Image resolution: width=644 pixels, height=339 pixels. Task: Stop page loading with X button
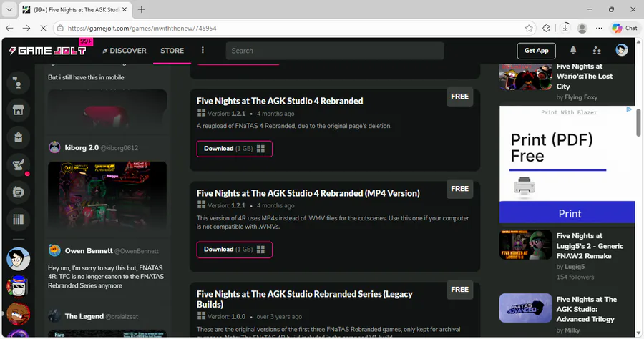[44, 29]
